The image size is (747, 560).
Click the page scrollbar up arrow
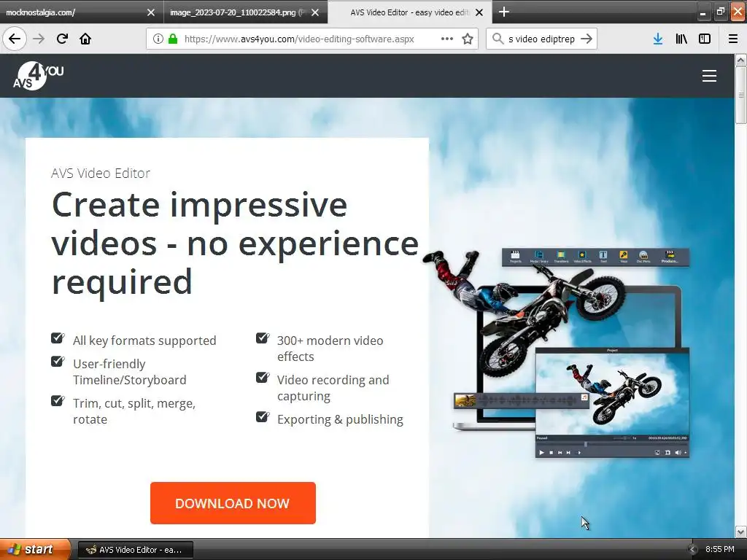pos(740,60)
